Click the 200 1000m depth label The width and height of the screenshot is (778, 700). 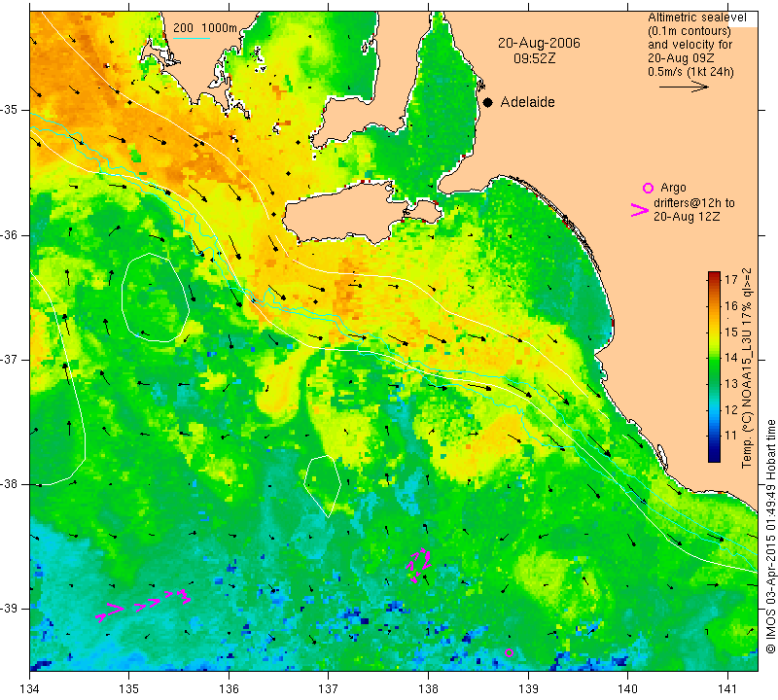(205, 28)
